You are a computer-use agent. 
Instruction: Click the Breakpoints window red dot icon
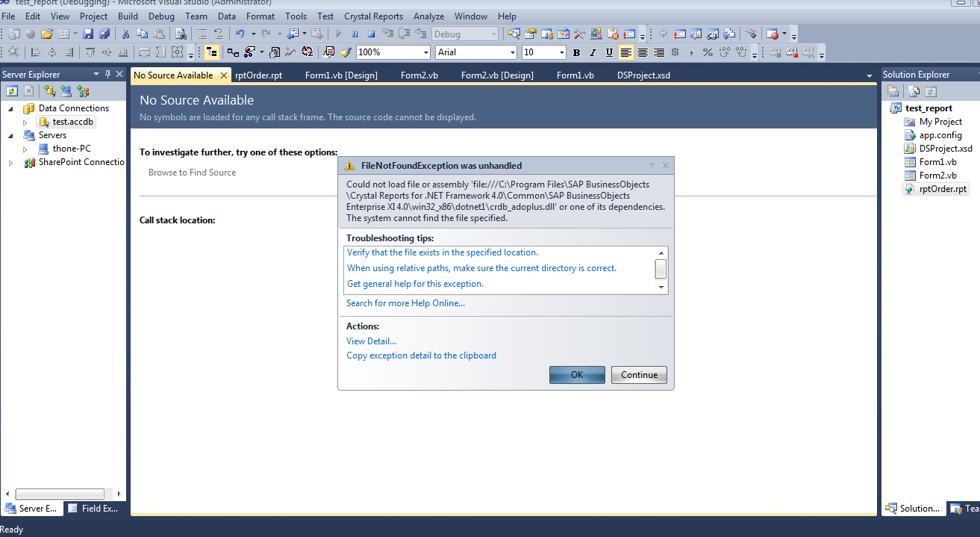(x=773, y=34)
